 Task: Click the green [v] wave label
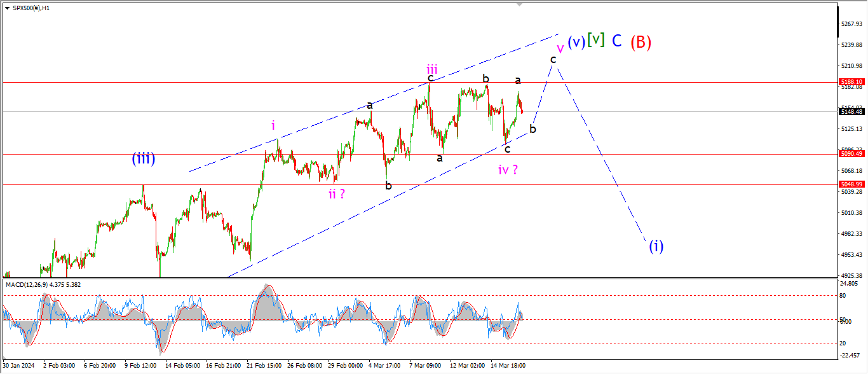click(x=595, y=39)
